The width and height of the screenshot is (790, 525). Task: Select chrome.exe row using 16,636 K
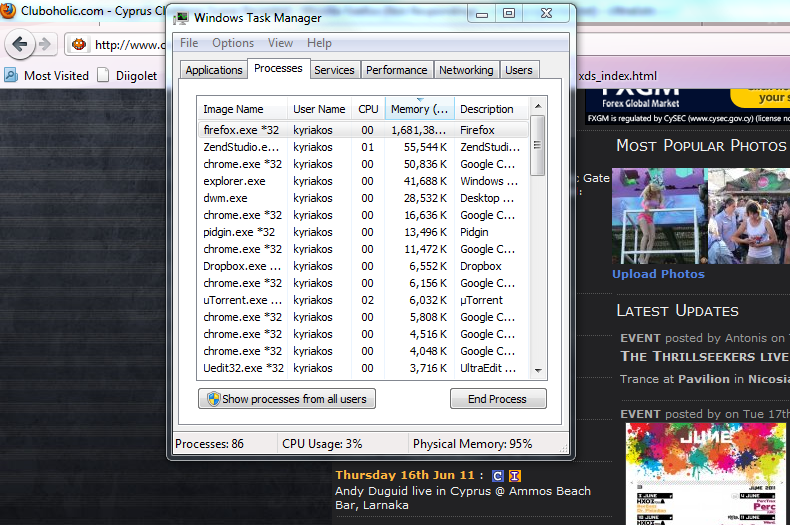[x=363, y=215]
